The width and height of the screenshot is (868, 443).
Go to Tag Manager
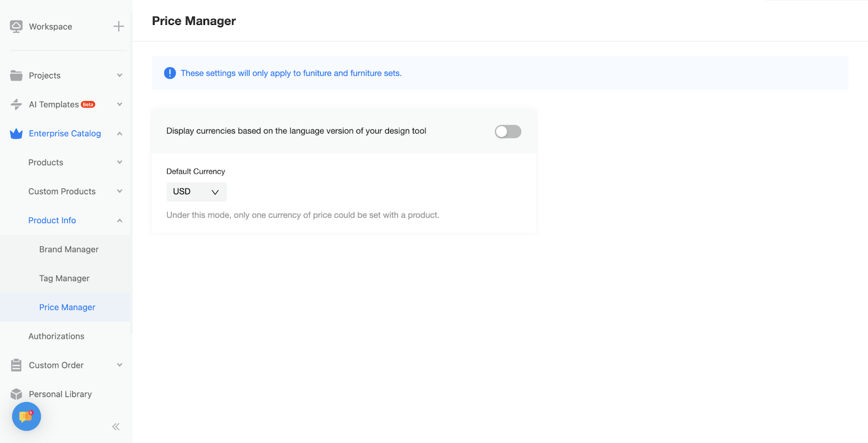pos(64,279)
